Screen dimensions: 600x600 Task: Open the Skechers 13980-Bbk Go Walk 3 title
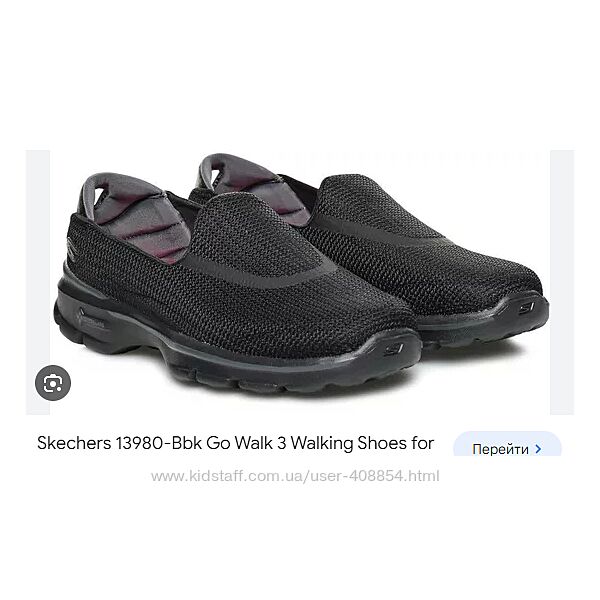[235, 443]
